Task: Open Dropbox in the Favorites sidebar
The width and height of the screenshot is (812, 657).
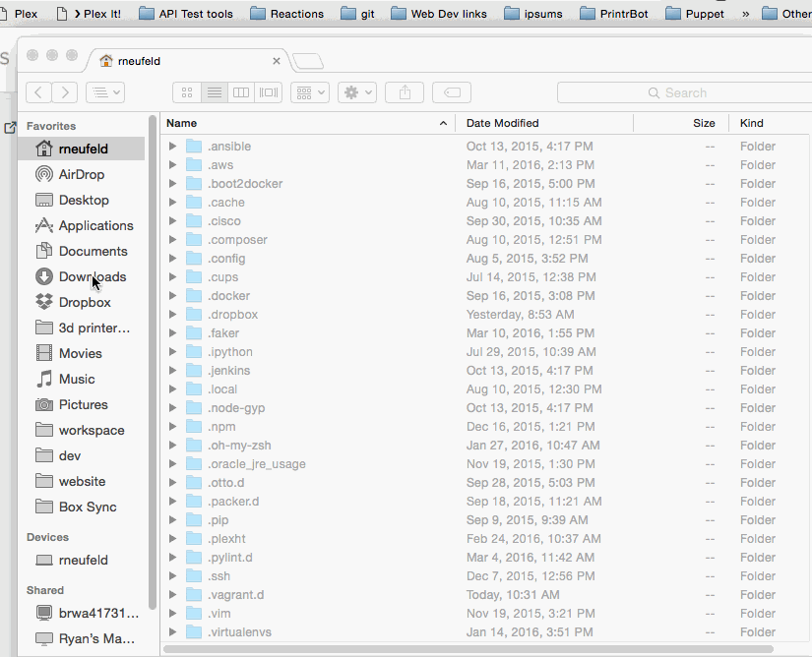Action: coord(85,302)
